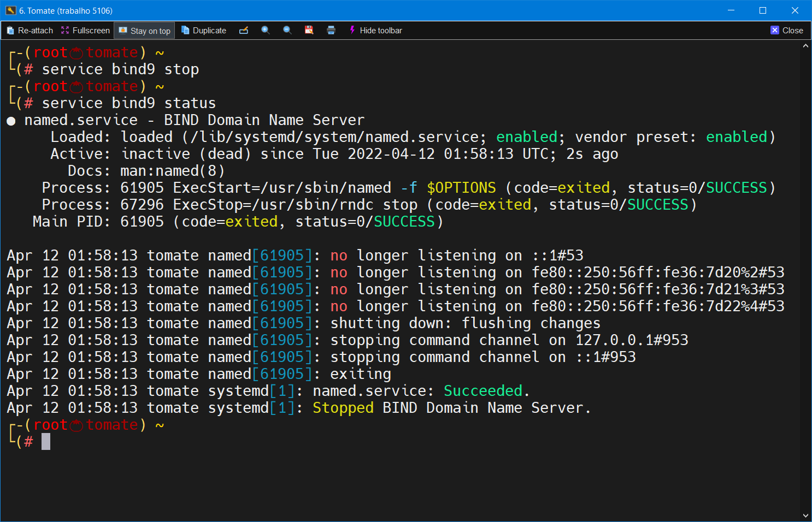The height and width of the screenshot is (522, 812).
Task: Zoom in the terminal text
Action: [266, 31]
